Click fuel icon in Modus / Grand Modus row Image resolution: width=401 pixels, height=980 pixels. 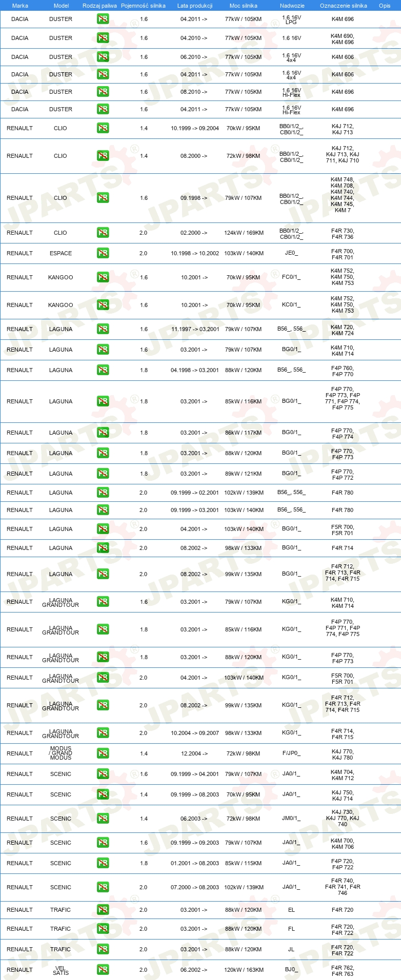pos(103,753)
